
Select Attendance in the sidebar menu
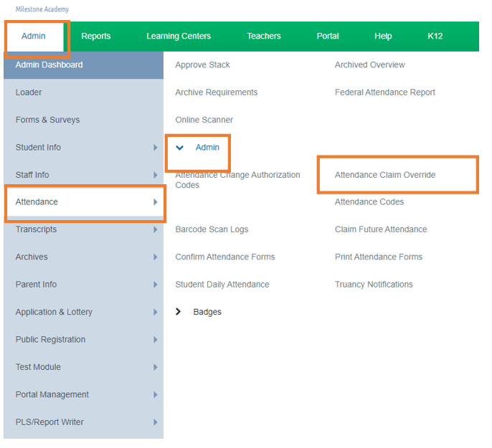point(37,202)
